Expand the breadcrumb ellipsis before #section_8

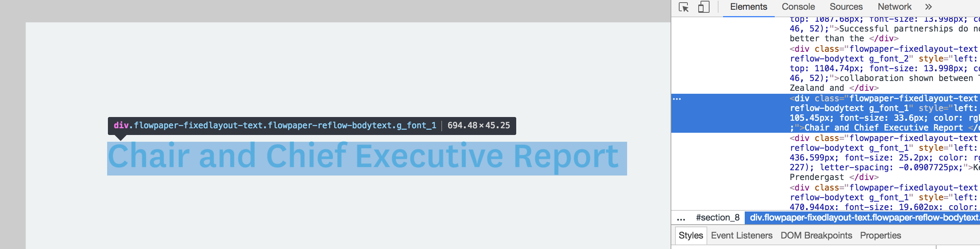coord(681,218)
